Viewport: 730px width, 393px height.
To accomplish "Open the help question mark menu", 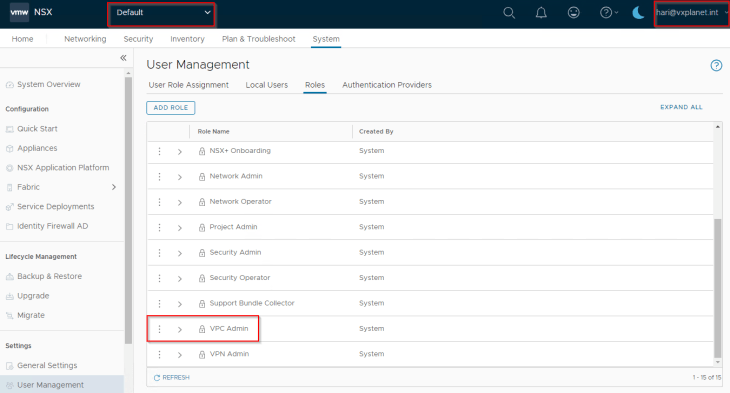I will click(608, 13).
